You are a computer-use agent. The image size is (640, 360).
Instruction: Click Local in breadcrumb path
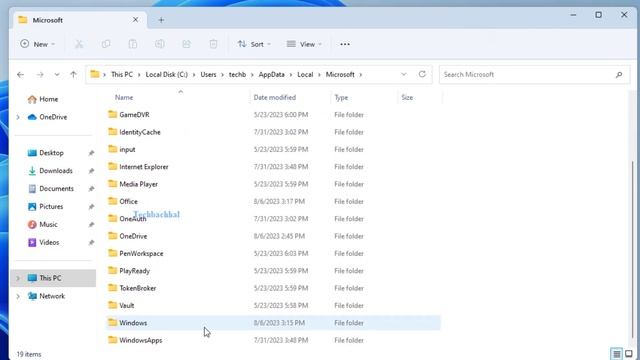(305, 75)
